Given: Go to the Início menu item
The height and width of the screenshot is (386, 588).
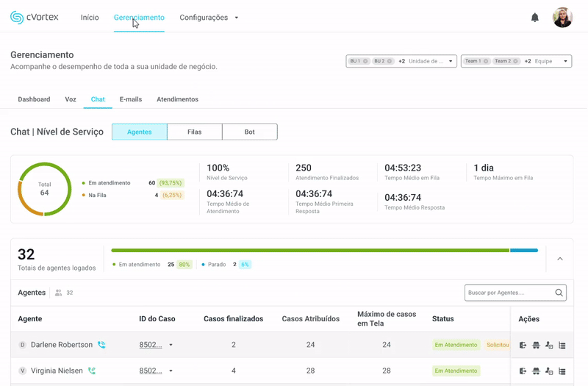Looking at the screenshot, I should (90, 18).
